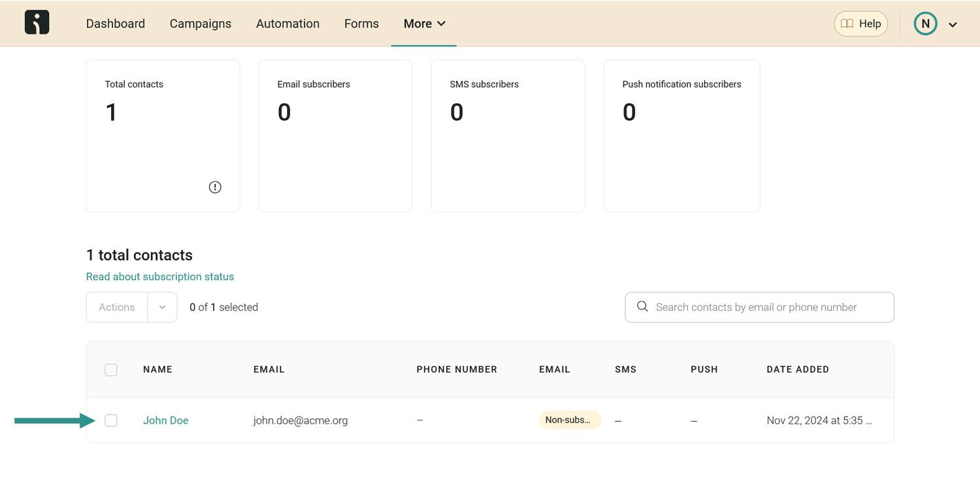Viewport: 980px width, 485px height.
Task: Click the Total contacts card
Action: [163, 136]
